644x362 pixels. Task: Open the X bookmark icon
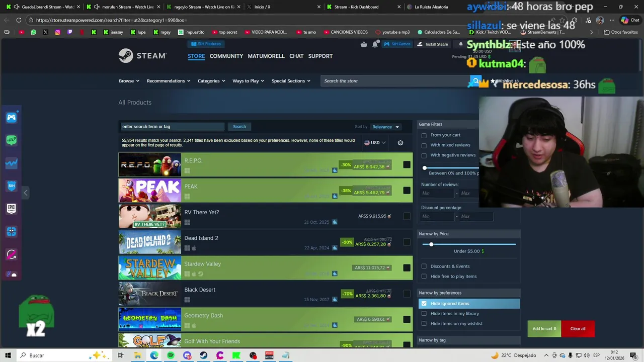pyautogui.click(x=45, y=32)
